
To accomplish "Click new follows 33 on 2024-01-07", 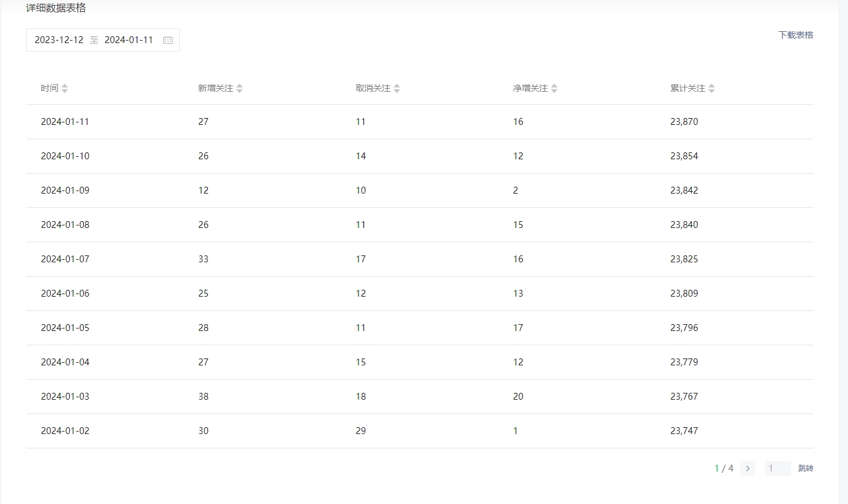I will point(204,259).
